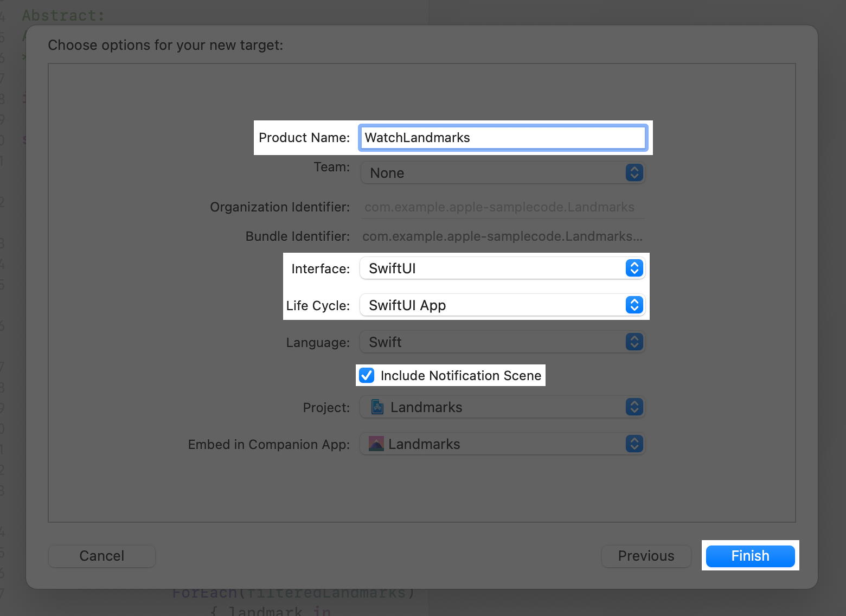
Task: Uncheck Include Notification Scene checkbox
Action: 367,375
